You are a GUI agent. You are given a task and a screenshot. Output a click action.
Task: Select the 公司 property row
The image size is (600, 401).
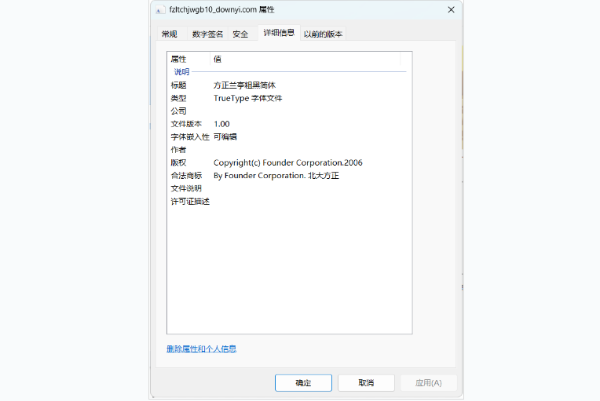coord(289,111)
